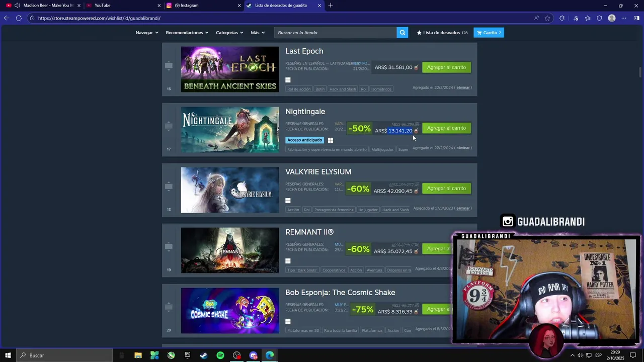Viewport: 644px width, 362px height.
Task: Grab the reorder handle for VALKYRIE ELYSIUM
Action: (169, 187)
